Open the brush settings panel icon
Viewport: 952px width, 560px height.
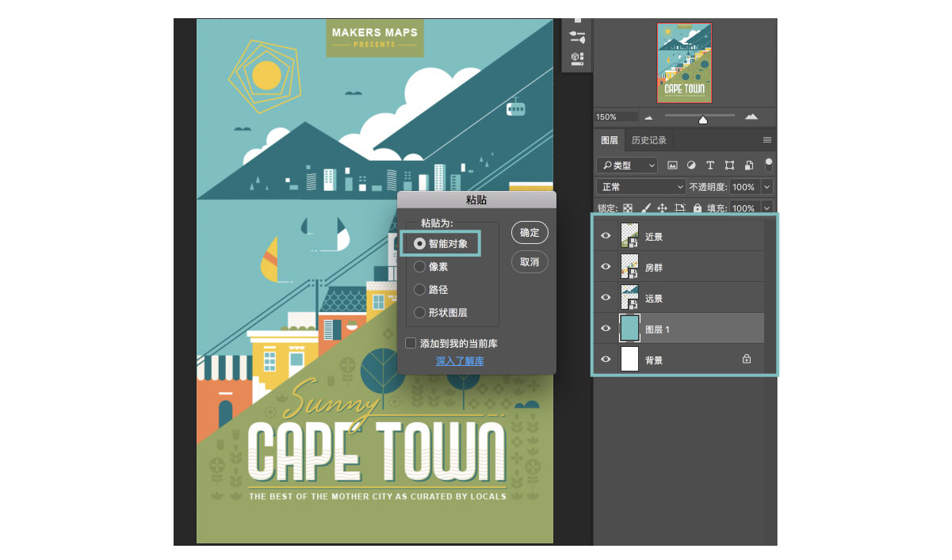coord(577,37)
